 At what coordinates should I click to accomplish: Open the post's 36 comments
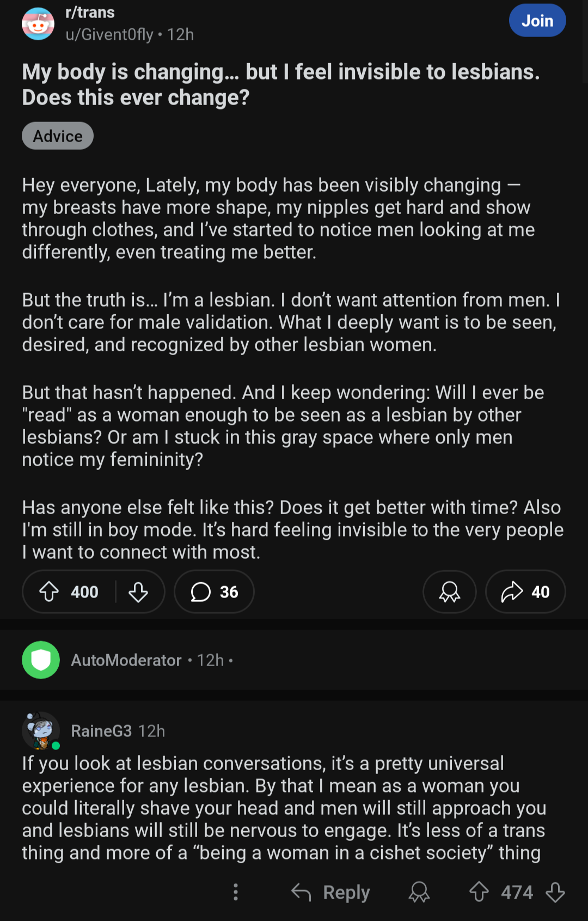pos(214,591)
